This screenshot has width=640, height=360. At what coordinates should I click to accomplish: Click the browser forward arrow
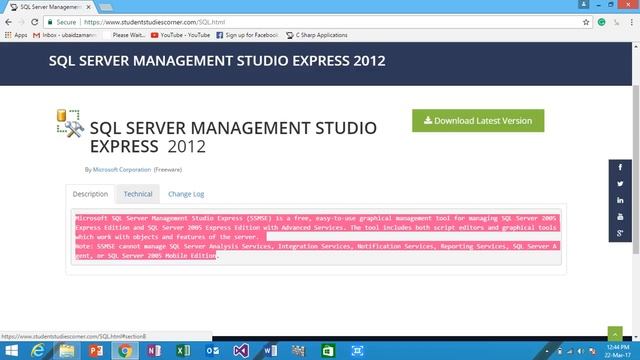[x=22, y=22]
